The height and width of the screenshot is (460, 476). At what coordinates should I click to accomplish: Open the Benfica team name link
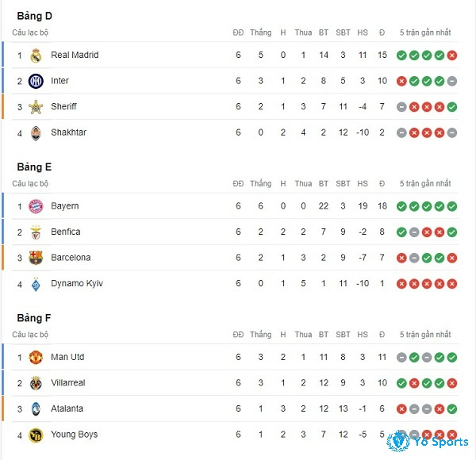point(66,232)
